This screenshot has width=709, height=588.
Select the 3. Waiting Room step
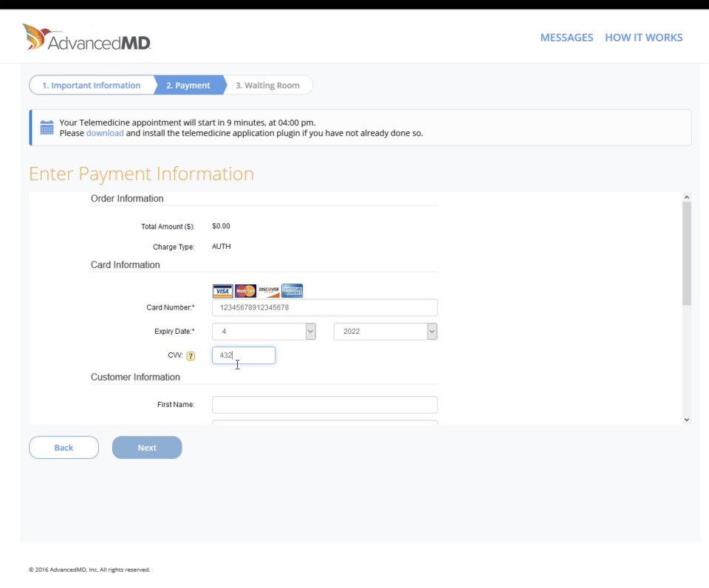268,85
